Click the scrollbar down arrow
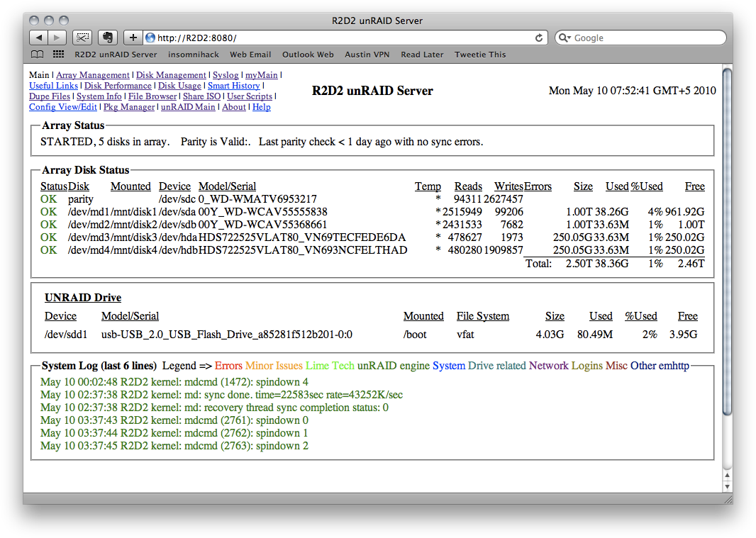Image resolution: width=756 pixels, height=538 pixels. coord(727,486)
